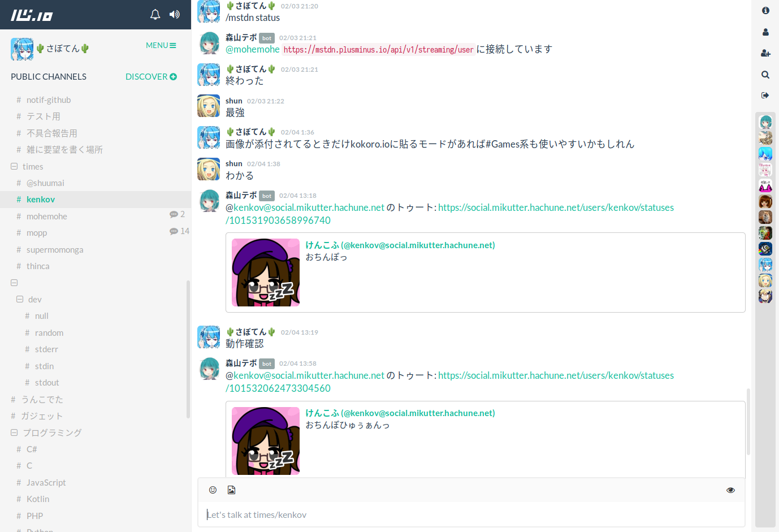This screenshot has height=532, width=779.
Task: Collapse the プログラミング channel group
Action: click(x=14, y=433)
